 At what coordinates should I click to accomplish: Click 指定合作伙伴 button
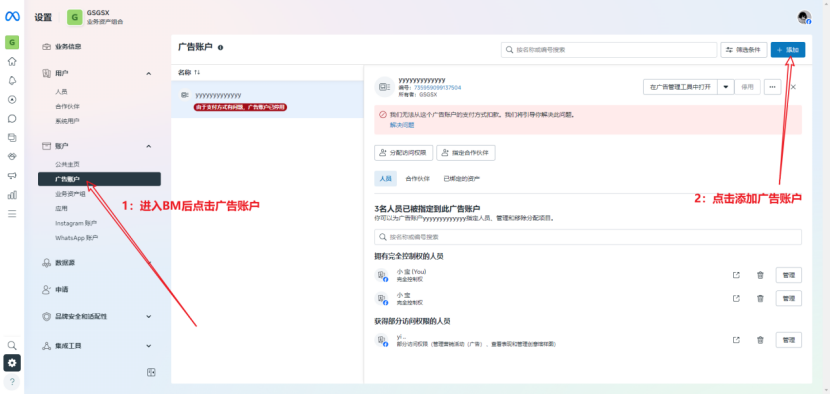(x=466, y=153)
